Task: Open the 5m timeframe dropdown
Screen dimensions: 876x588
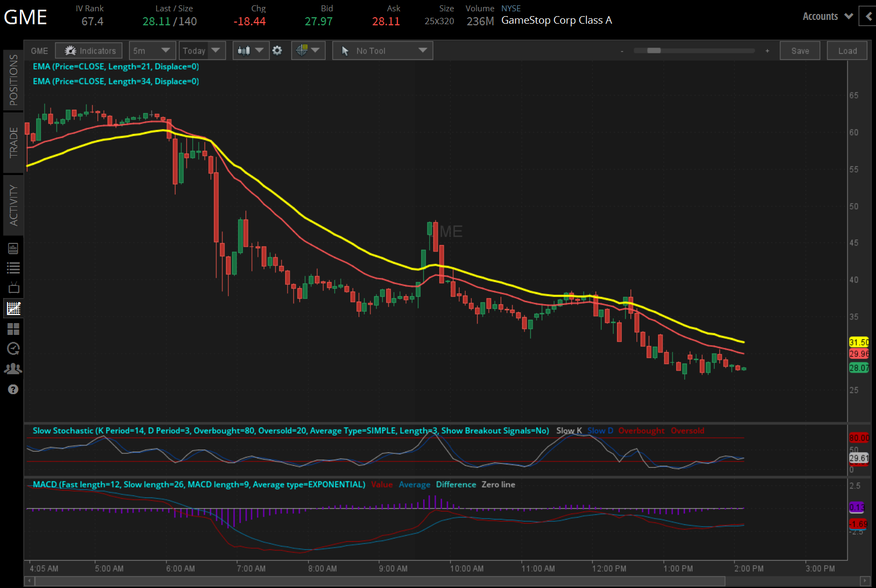Action: [x=152, y=50]
